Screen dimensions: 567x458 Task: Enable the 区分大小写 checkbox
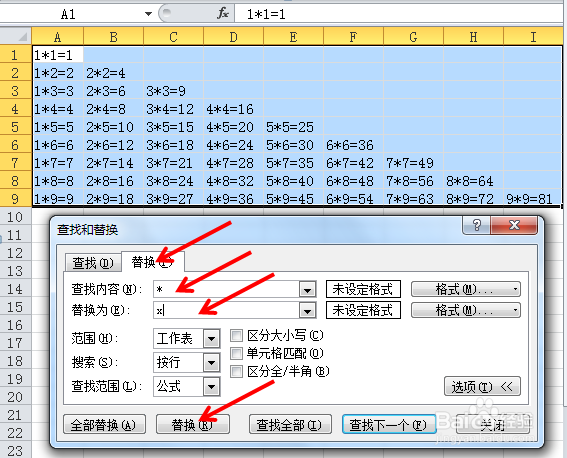236,335
